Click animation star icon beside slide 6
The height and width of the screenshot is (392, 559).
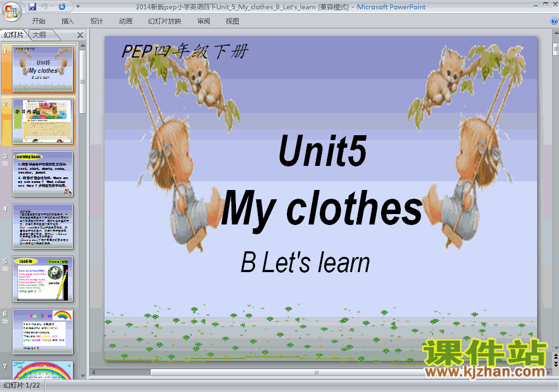coord(5,321)
